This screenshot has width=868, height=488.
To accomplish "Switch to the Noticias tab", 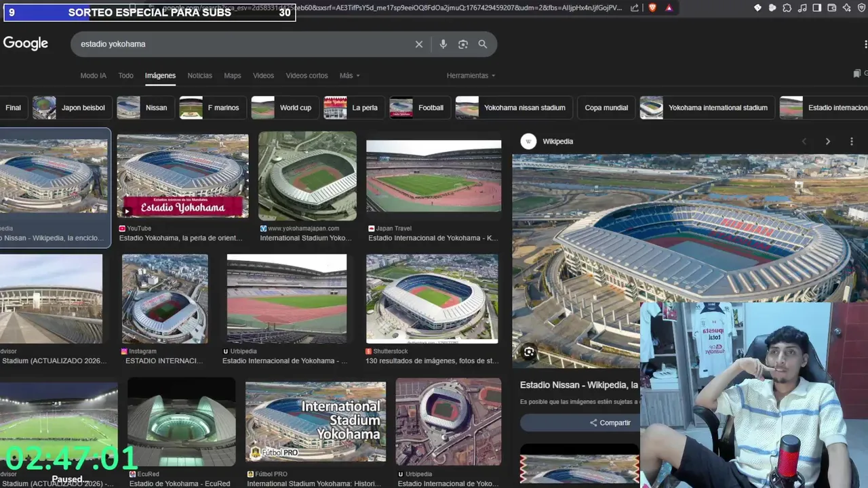I will tap(199, 76).
